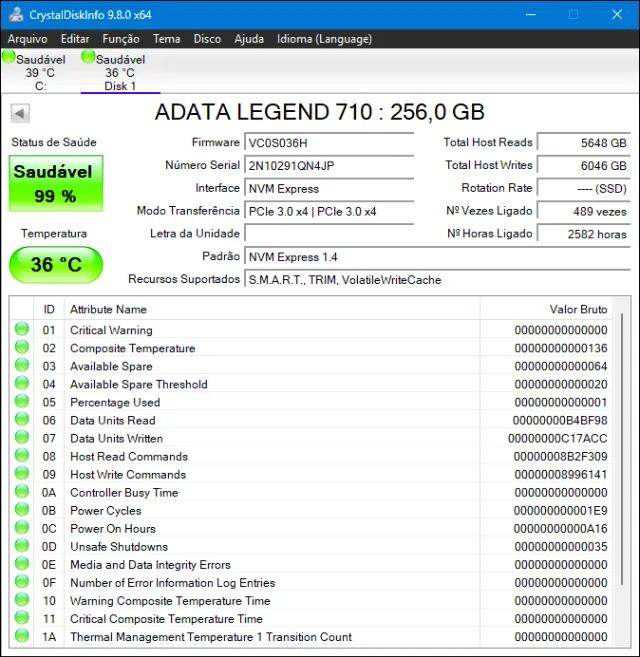Click the ADATA LEGEND 710 : 256,0 GB title
The width and height of the screenshot is (640, 657).
320,112
